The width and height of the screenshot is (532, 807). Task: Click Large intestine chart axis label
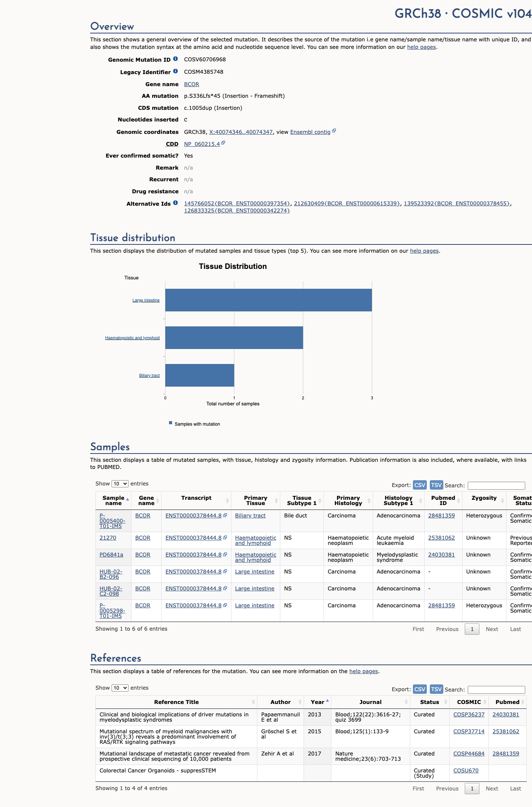(146, 300)
